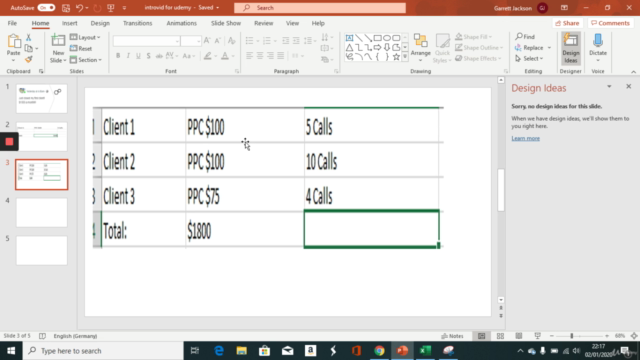Toggle the Notes pane button

453,336
